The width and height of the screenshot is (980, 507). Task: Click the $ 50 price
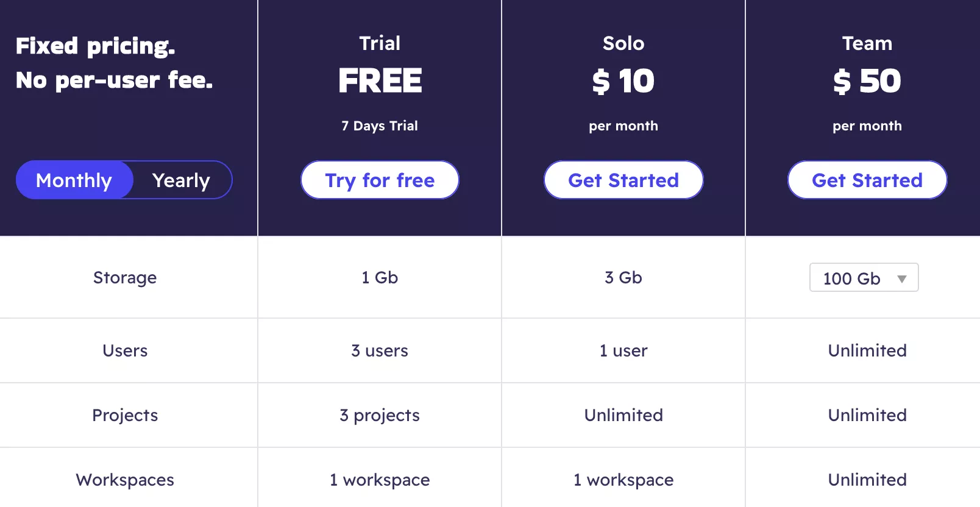point(867,81)
